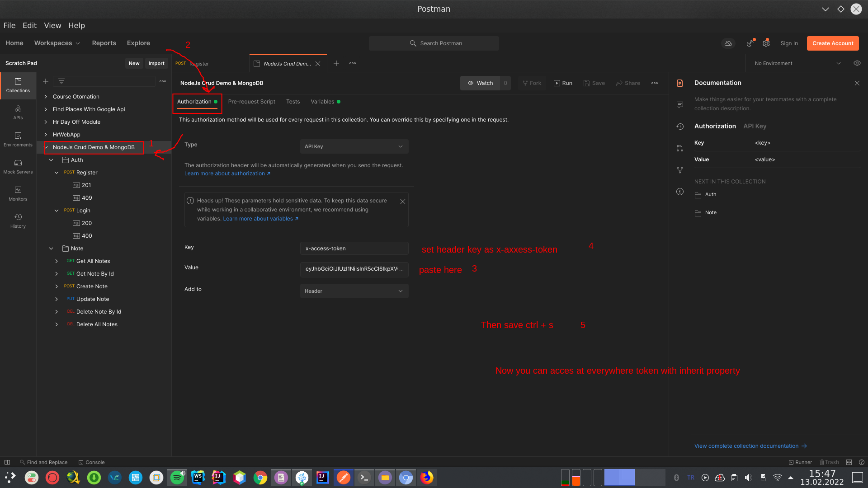This screenshot has width=868, height=488.
Task: Click the environment quick look eye icon
Action: point(857,63)
